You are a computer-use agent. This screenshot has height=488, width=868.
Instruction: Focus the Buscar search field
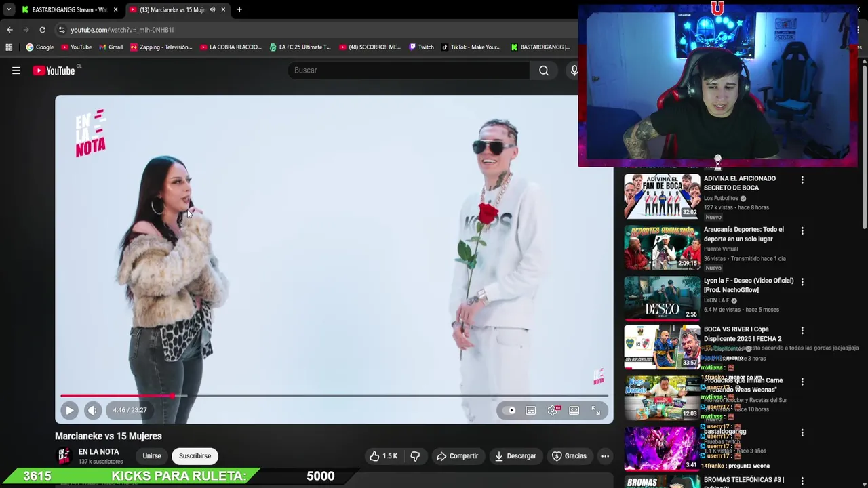coord(409,70)
